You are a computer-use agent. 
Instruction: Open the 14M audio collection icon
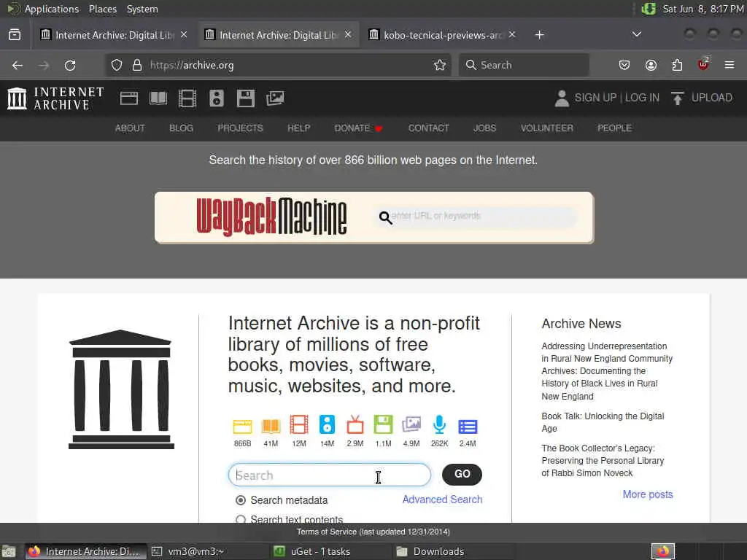[x=327, y=425]
